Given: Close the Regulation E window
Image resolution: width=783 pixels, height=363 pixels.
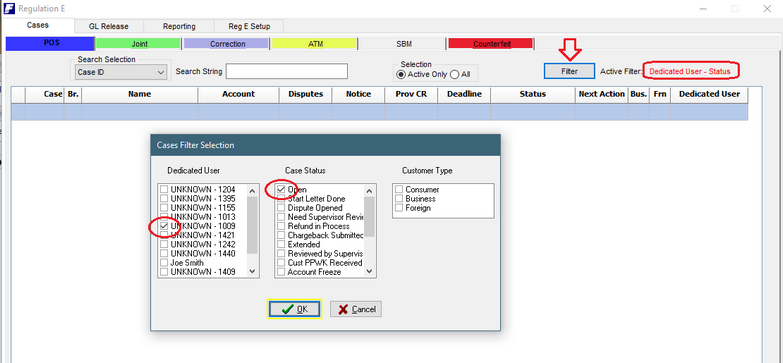Looking at the screenshot, I should [767, 8].
